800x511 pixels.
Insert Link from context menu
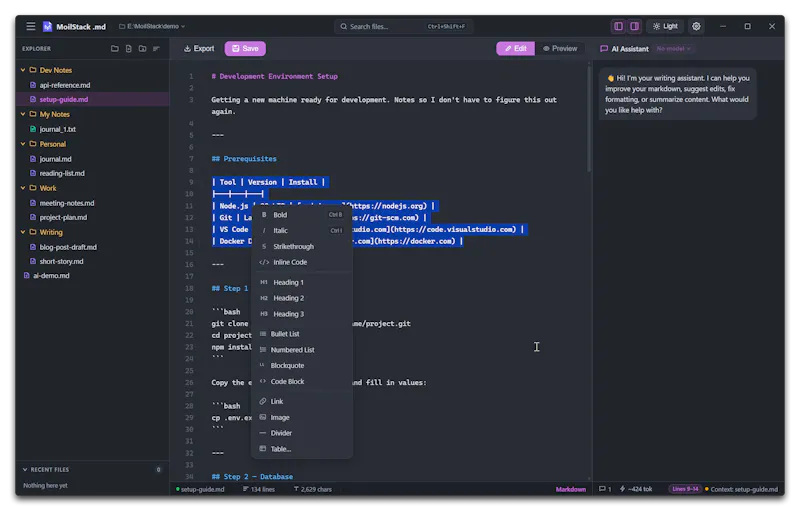coord(302,401)
